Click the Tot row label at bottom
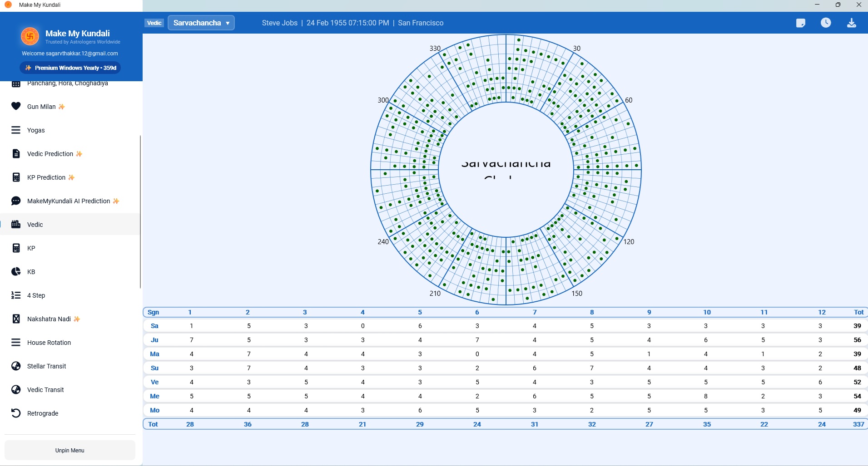 [x=153, y=424]
